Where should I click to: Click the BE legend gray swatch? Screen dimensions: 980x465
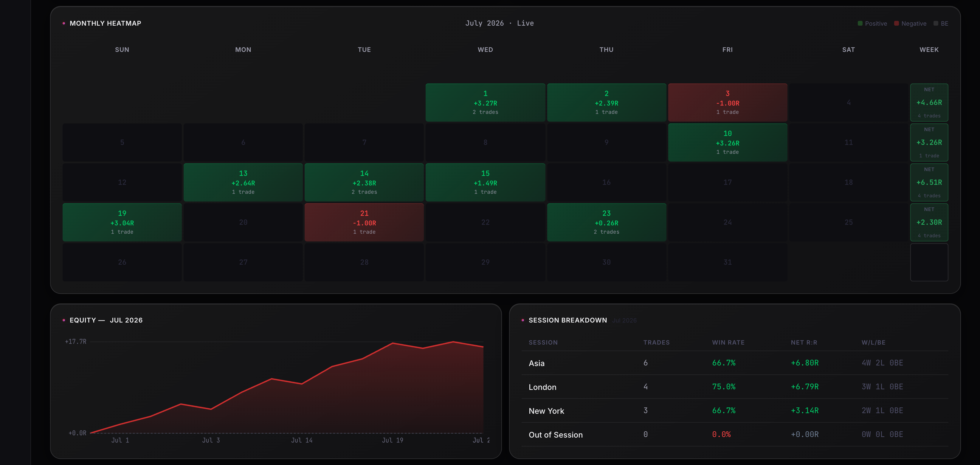click(936, 24)
